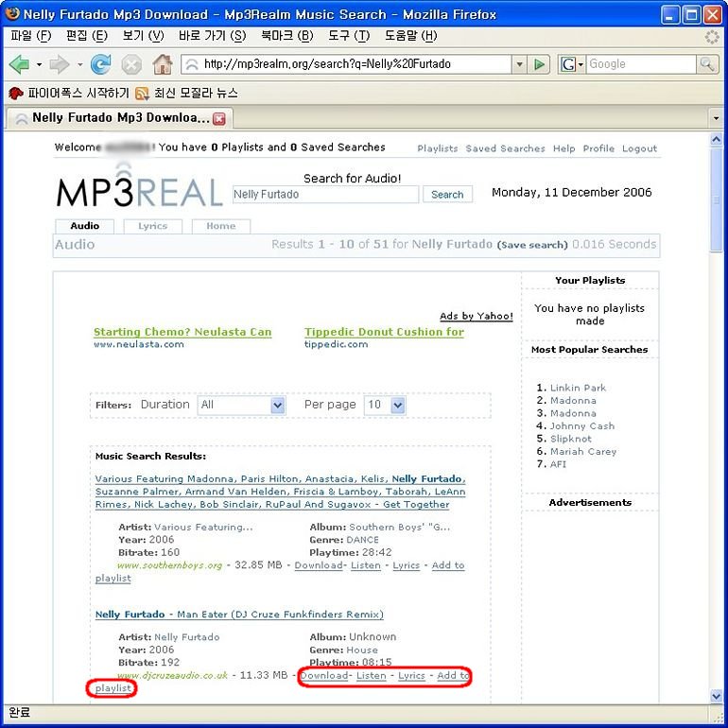Image resolution: width=728 pixels, height=728 pixels.
Task: Open the 파일 (F) menu
Action: (30, 36)
